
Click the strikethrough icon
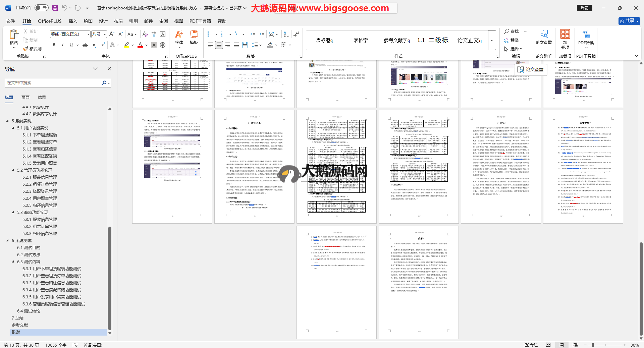pos(85,45)
